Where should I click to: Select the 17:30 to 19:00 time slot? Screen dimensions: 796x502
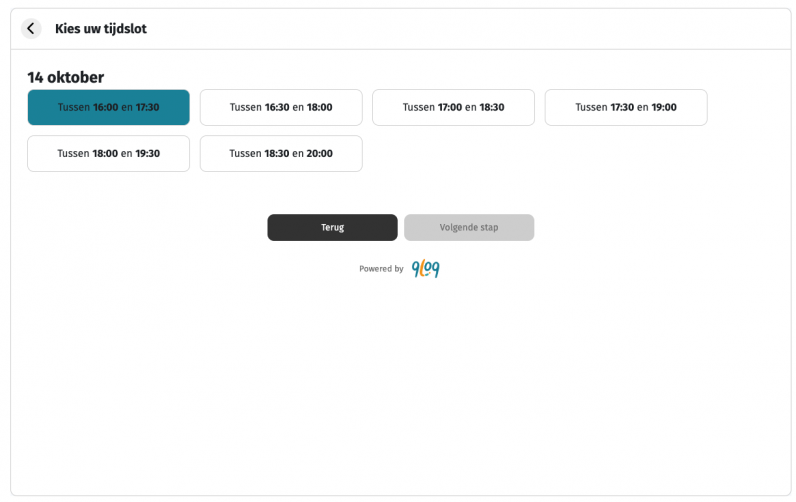pos(625,107)
